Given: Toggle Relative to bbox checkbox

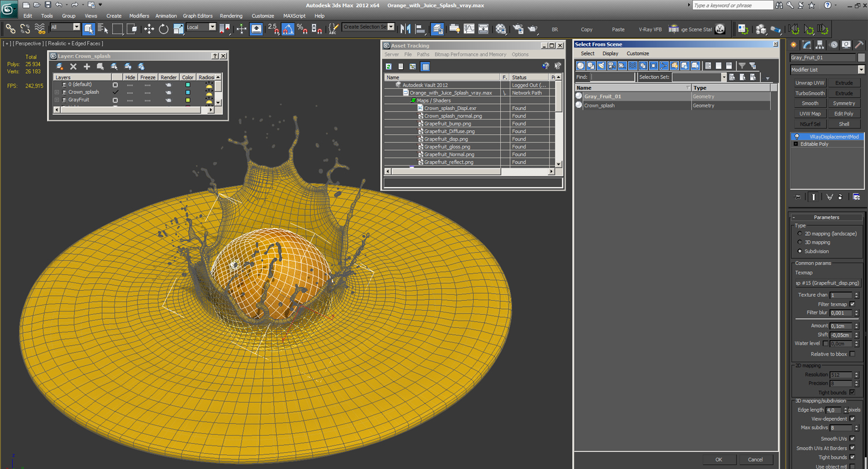Looking at the screenshot, I should tap(853, 354).
